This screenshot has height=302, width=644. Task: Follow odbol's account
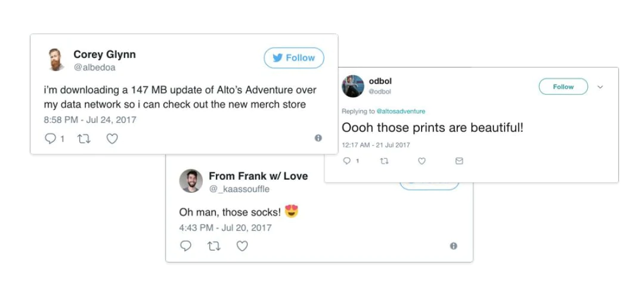pos(563,87)
